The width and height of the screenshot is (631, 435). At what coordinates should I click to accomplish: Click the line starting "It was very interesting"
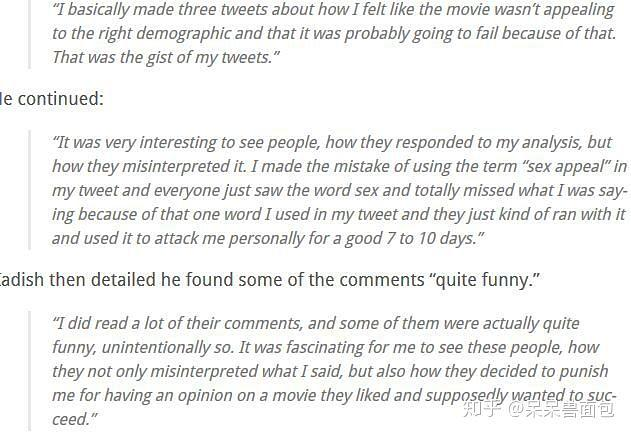pyautogui.click(x=330, y=142)
